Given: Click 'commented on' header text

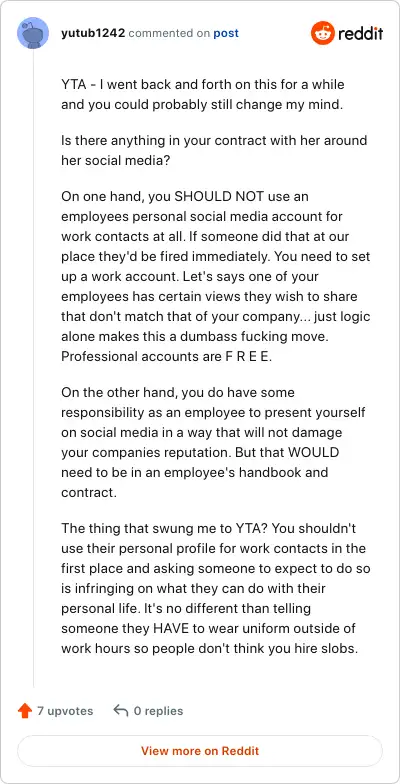Looking at the screenshot, I should (x=170, y=34).
